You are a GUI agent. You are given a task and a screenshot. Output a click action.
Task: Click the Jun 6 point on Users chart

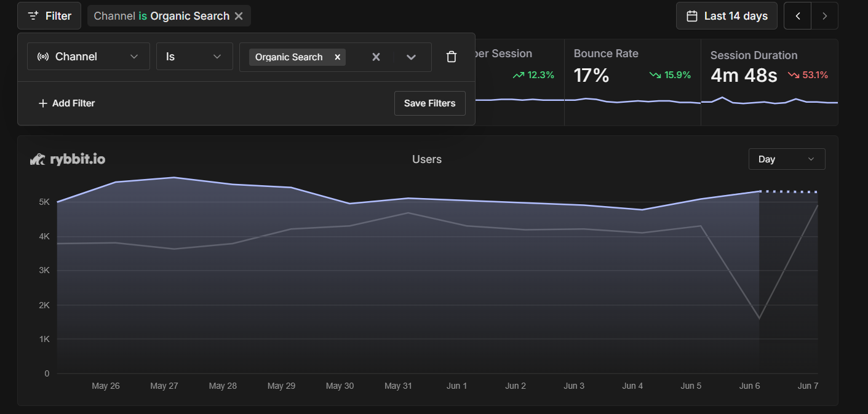click(x=759, y=191)
